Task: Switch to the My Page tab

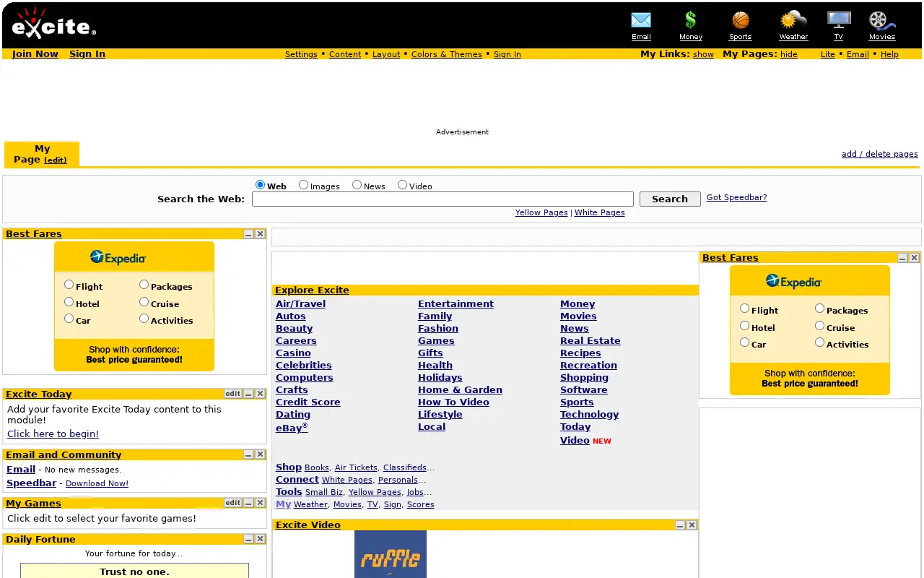Action: (42, 154)
